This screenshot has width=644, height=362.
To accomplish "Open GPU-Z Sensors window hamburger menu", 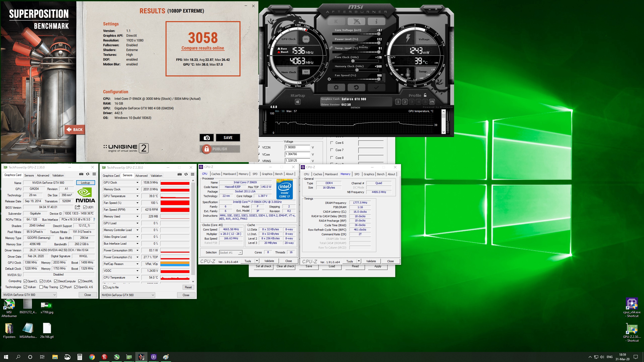I will click(192, 174).
